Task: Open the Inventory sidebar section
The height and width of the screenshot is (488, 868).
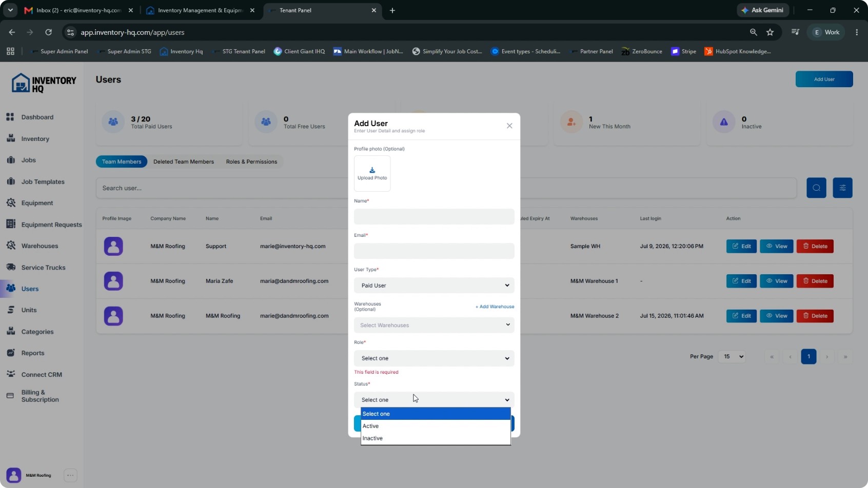Action: pos(35,138)
